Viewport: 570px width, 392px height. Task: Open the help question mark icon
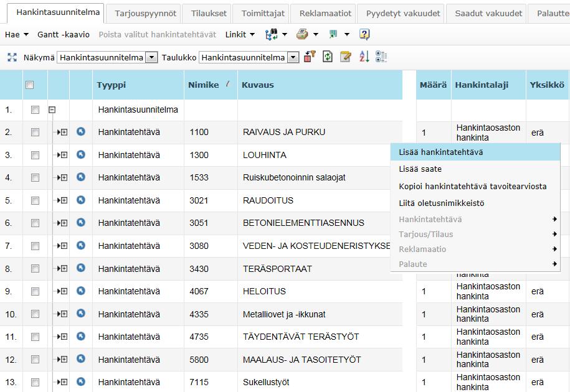(364, 34)
